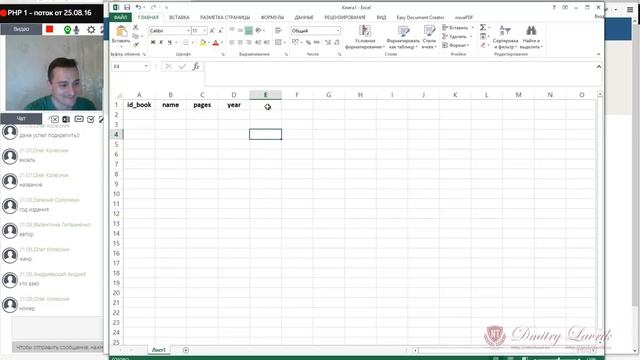Open the fill color dropdown arrow
This screenshot has height=360, width=640.
pyautogui.click(x=209, y=43)
